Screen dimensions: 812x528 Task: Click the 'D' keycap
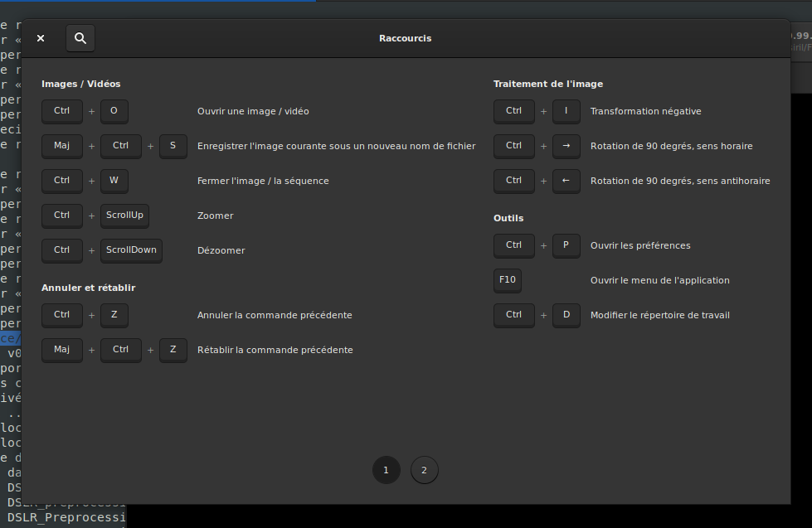[566, 315]
